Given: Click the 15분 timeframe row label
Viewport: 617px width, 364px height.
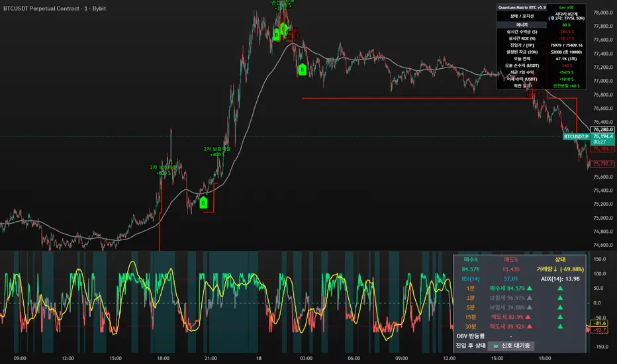Looking at the screenshot, I should 471,317.
